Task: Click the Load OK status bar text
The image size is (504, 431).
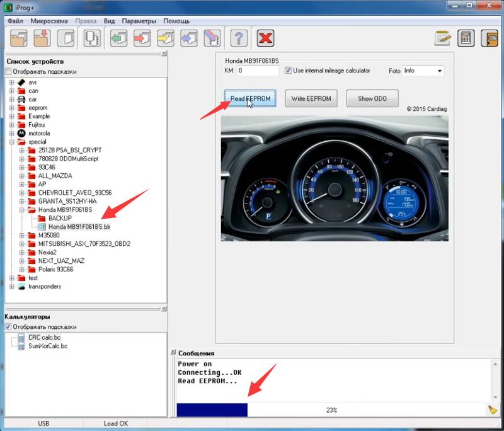Action: (116, 423)
